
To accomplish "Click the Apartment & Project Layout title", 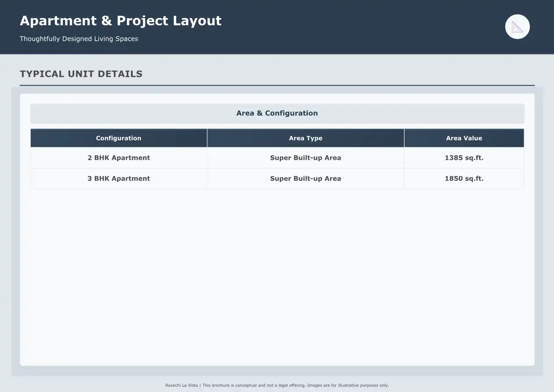I will (121, 21).
